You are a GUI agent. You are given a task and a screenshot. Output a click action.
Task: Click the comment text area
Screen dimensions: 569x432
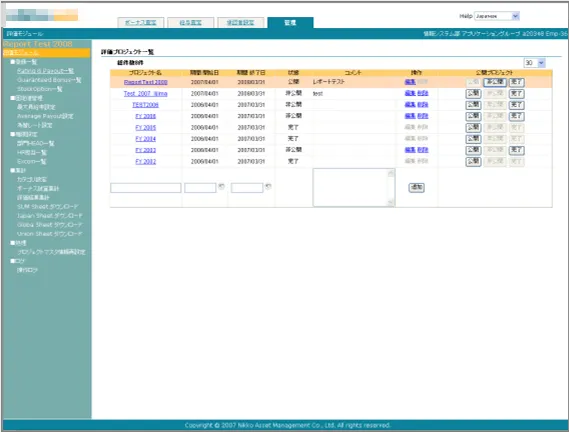pyautogui.click(x=351, y=188)
